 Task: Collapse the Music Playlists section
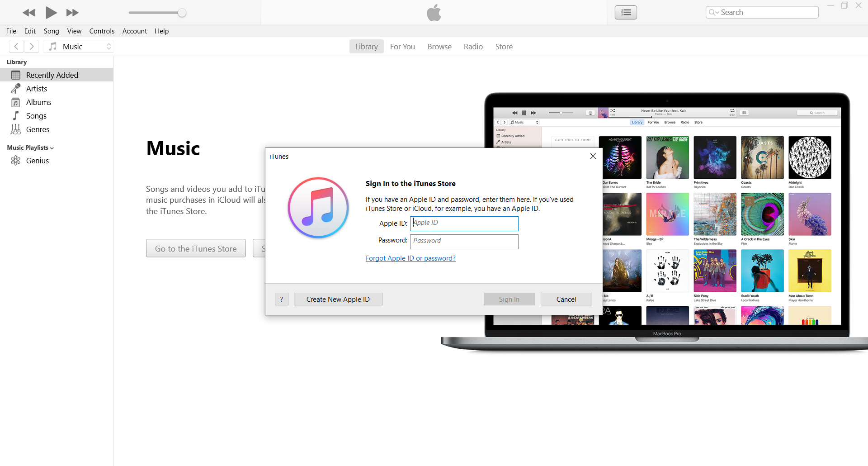(30, 147)
